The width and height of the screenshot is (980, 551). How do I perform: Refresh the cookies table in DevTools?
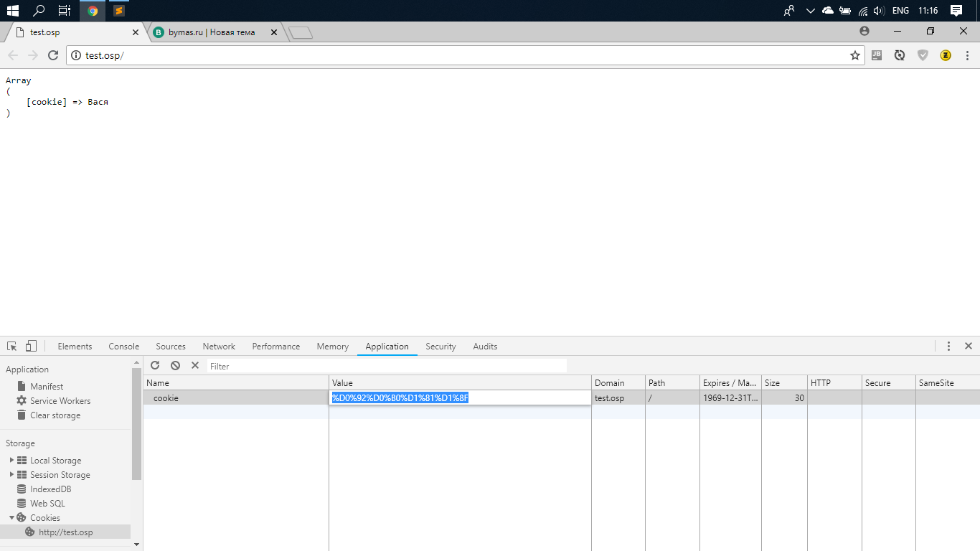click(x=155, y=366)
